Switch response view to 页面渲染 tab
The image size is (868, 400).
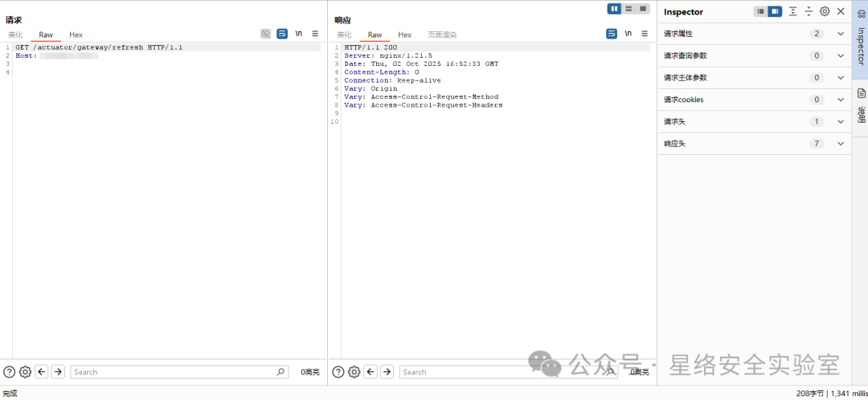coord(442,35)
